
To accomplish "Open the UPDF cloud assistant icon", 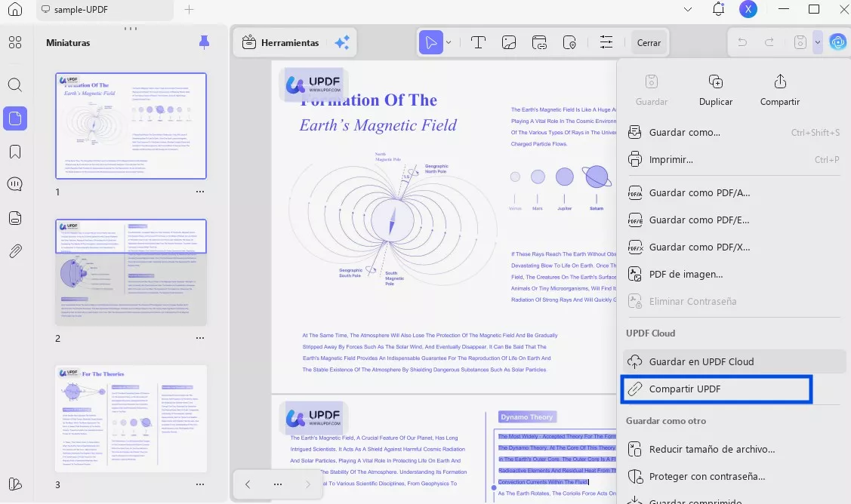I will pyautogui.click(x=837, y=42).
